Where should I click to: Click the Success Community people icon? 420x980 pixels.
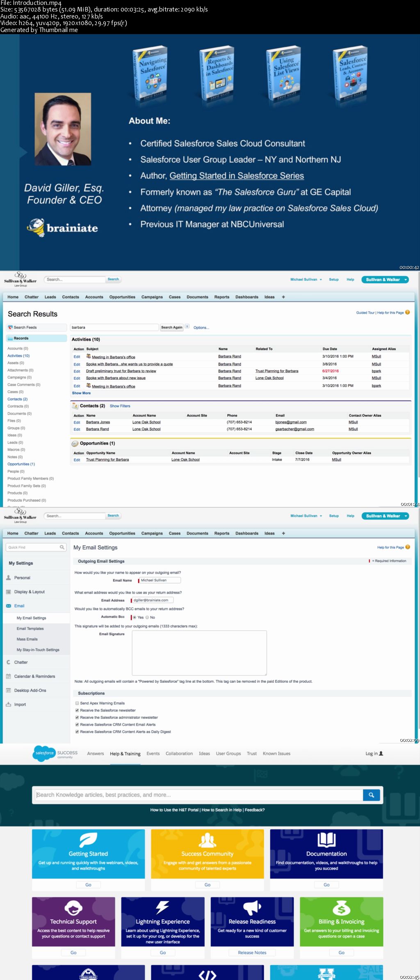point(207,840)
